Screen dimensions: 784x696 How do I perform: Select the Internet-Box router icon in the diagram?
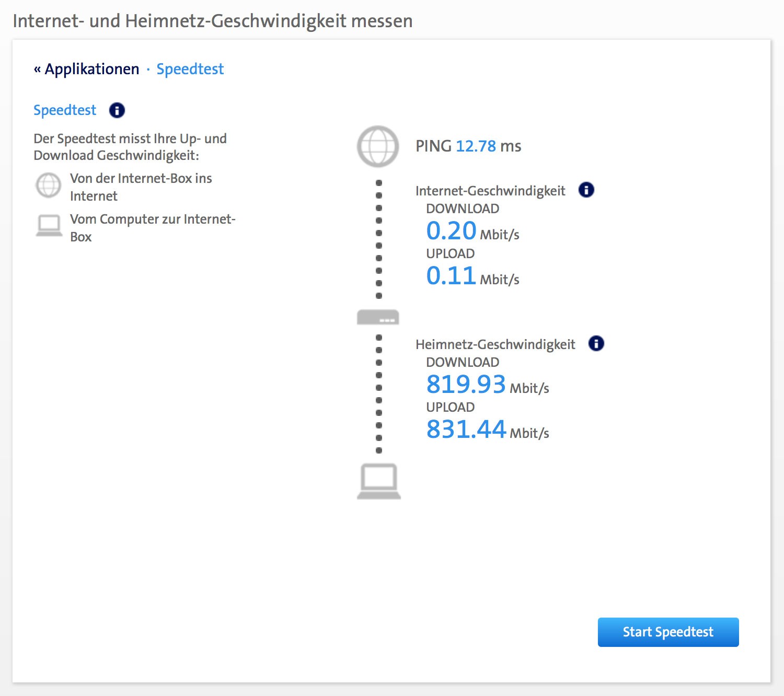377,317
